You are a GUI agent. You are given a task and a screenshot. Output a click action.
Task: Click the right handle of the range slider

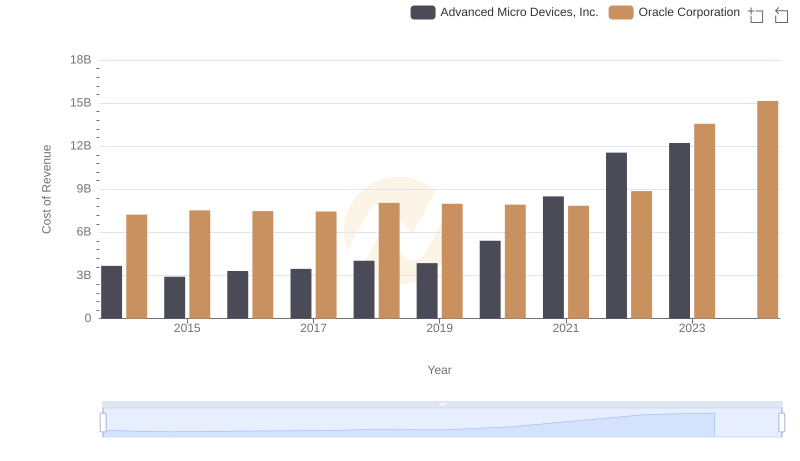click(x=782, y=423)
